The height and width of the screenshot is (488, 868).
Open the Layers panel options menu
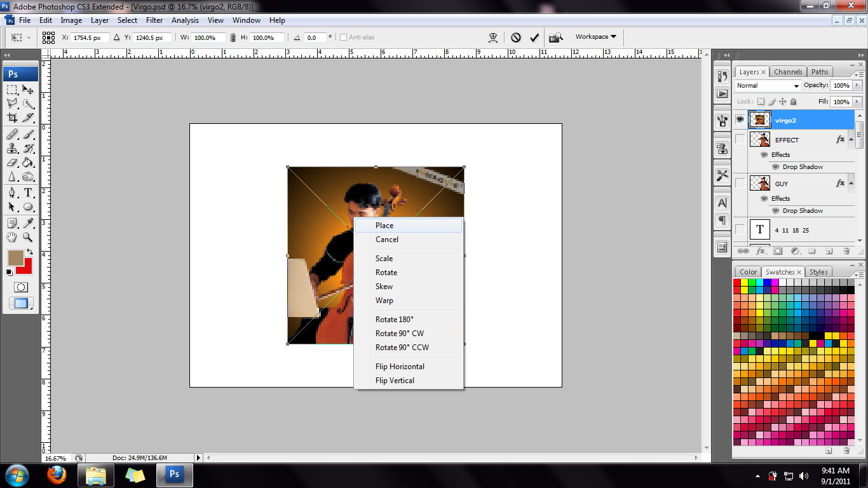point(859,74)
